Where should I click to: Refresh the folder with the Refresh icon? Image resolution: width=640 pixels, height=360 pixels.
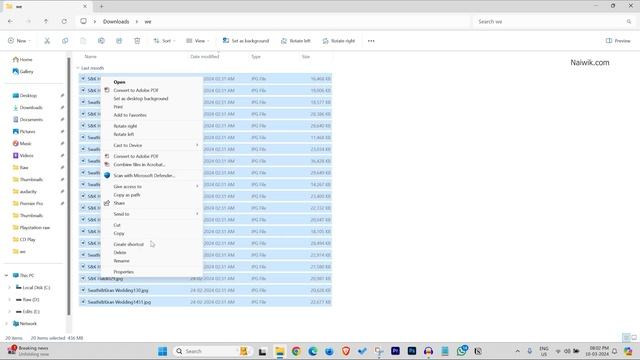click(64, 21)
